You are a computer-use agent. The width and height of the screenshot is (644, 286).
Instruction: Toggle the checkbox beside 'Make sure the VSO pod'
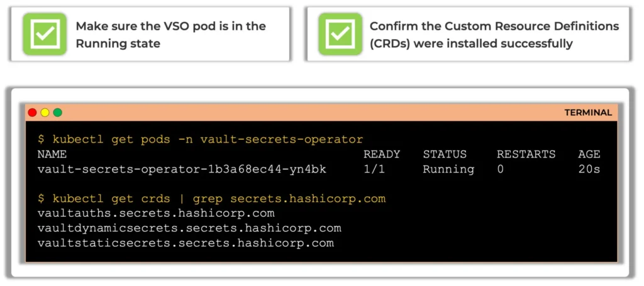[45, 34]
